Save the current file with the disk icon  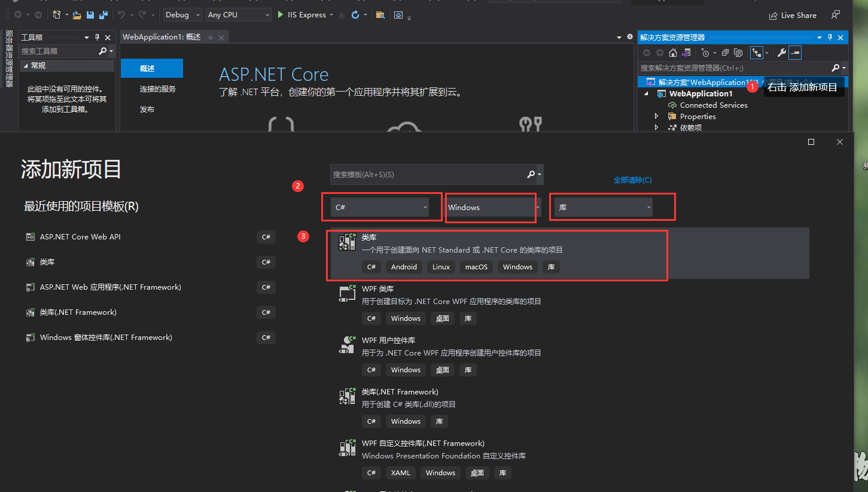(x=90, y=15)
